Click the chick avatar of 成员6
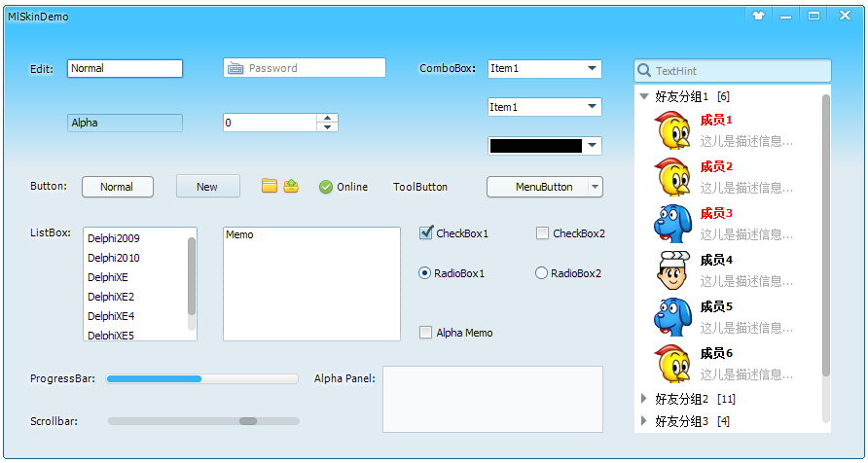This screenshot has height=463, width=868. click(672, 364)
